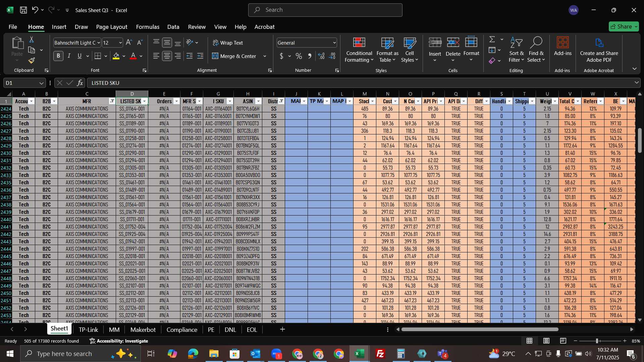The image size is (644, 362).
Task: Click Find & Select
Action: (x=536, y=50)
